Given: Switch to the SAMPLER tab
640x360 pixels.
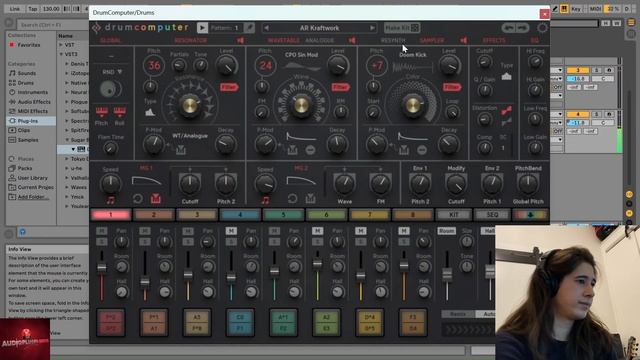Looking at the screenshot, I should coord(432,40).
